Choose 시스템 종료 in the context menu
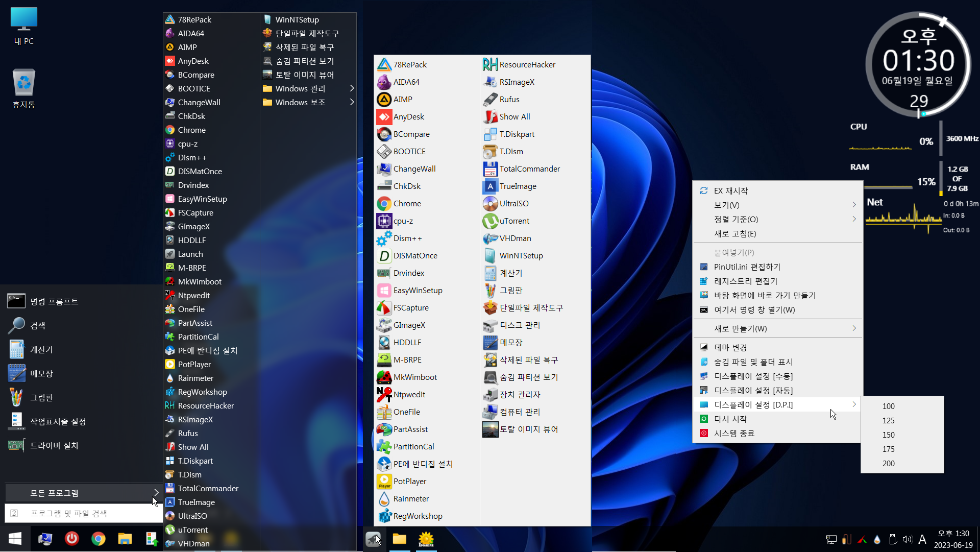This screenshot has width=980, height=552. (x=778, y=433)
